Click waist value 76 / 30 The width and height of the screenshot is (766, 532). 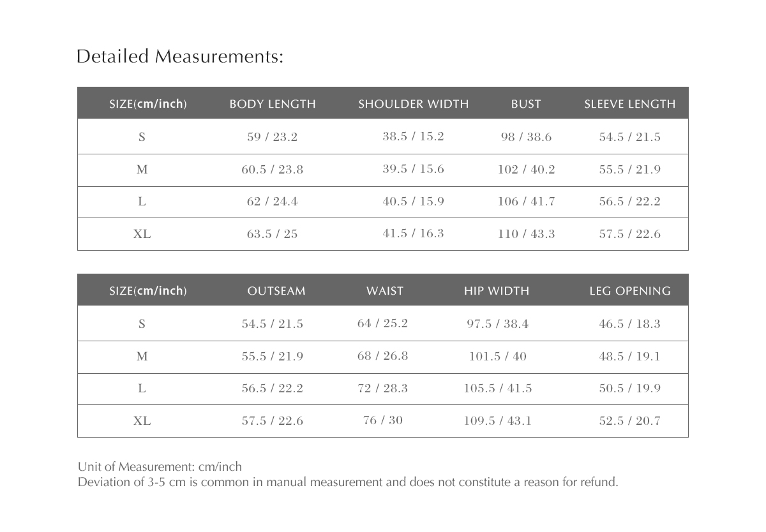382,420
